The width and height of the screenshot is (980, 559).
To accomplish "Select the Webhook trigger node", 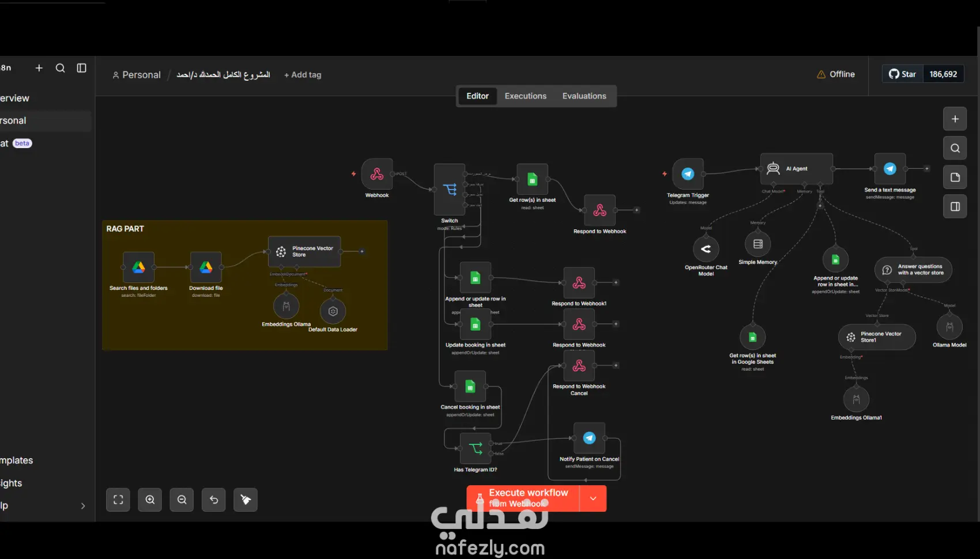I will coord(377,174).
